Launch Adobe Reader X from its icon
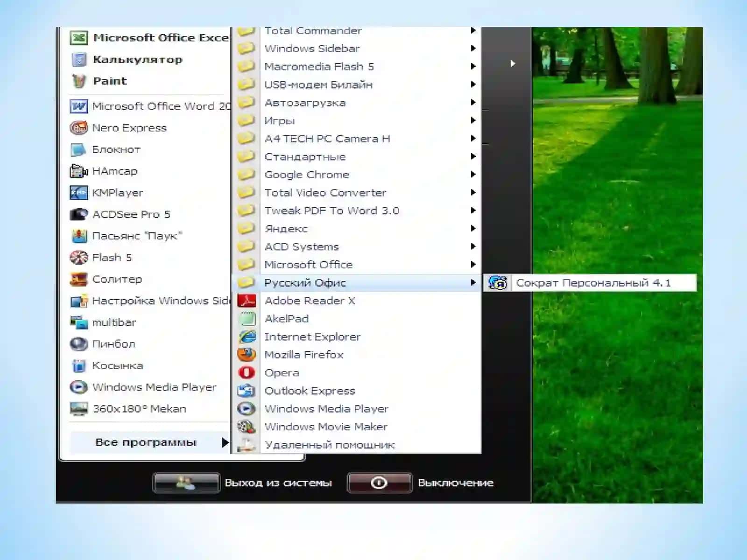 pyautogui.click(x=247, y=301)
